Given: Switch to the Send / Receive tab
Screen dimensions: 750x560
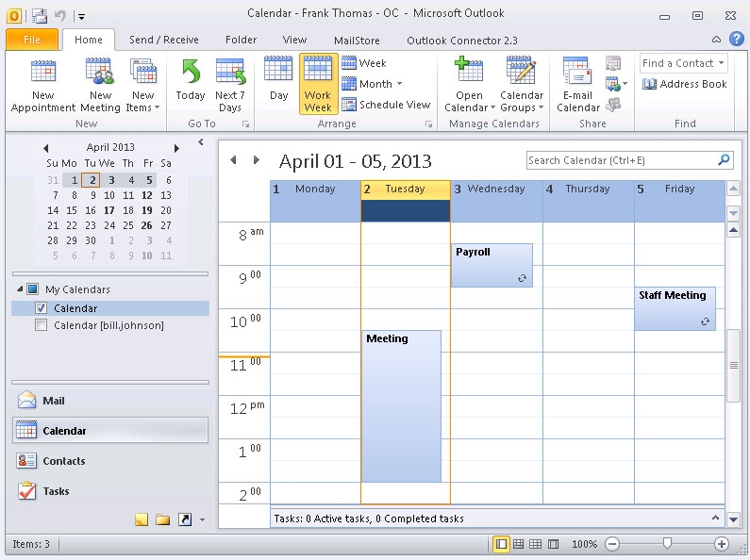Looking at the screenshot, I should point(163,40).
